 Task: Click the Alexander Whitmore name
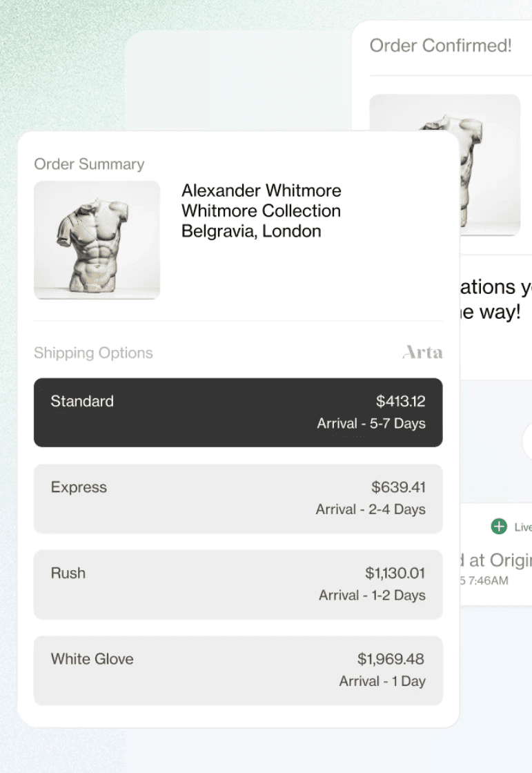pyautogui.click(x=261, y=190)
